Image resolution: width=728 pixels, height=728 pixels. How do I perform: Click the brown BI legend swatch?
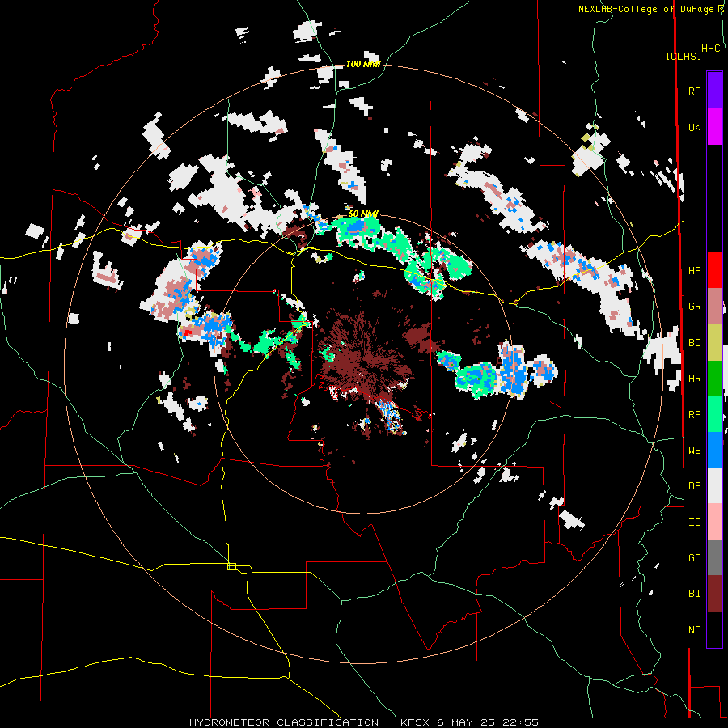point(714,594)
